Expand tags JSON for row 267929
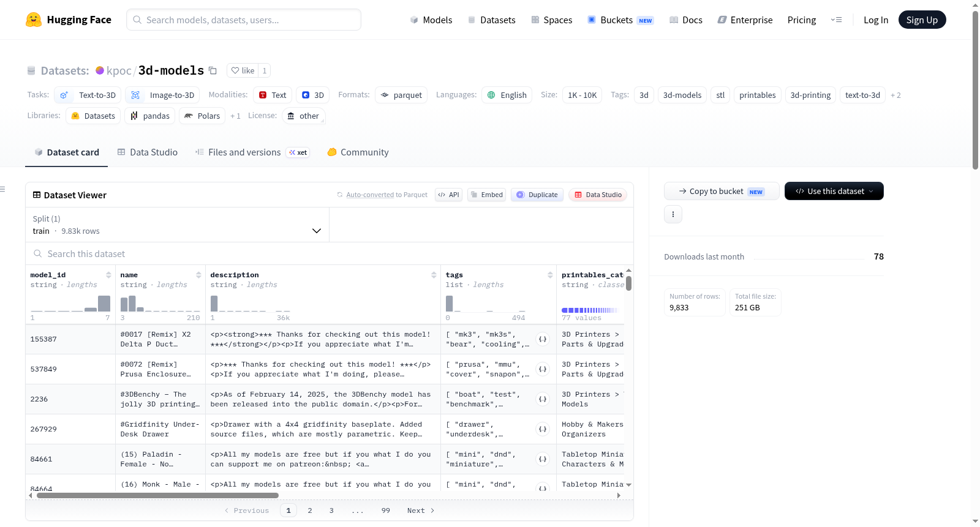 pyautogui.click(x=543, y=429)
